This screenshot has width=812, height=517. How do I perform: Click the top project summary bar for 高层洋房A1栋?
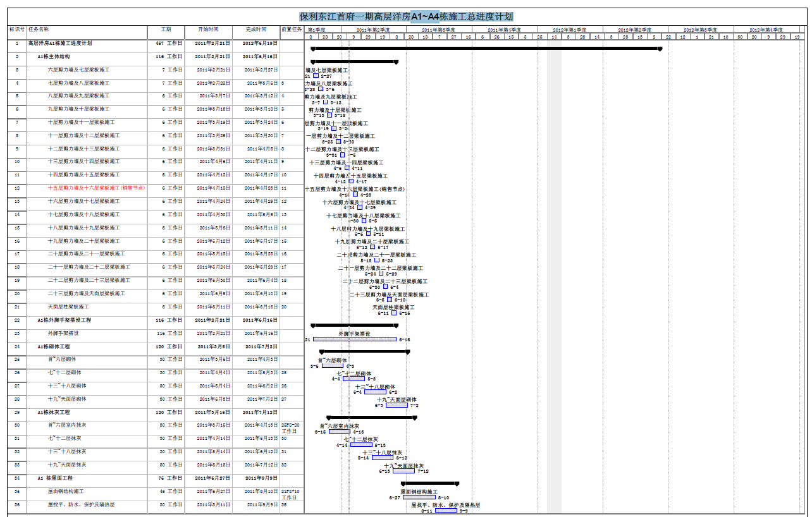[486, 48]
